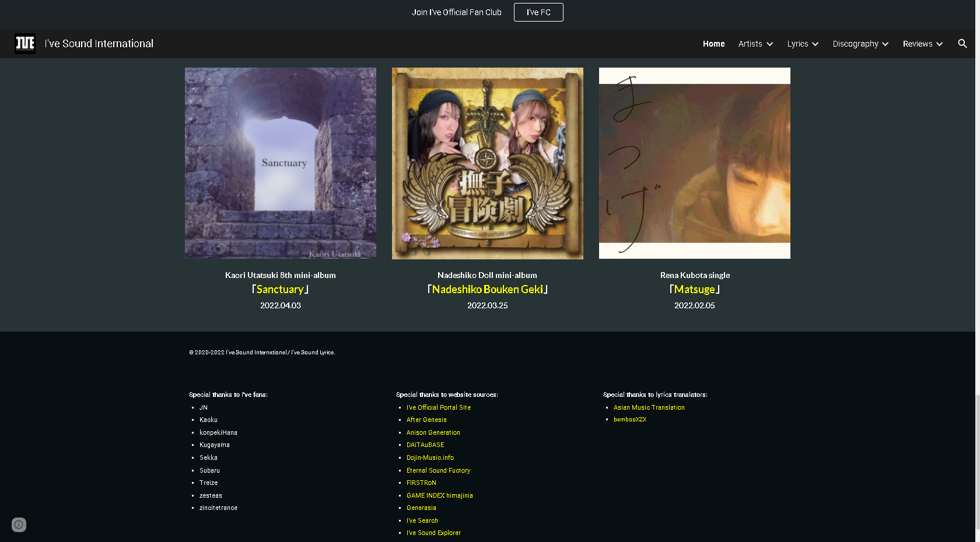Click the Nadeshiko Doll album cover
980x542 pixels.
click(x=488, y=163)
